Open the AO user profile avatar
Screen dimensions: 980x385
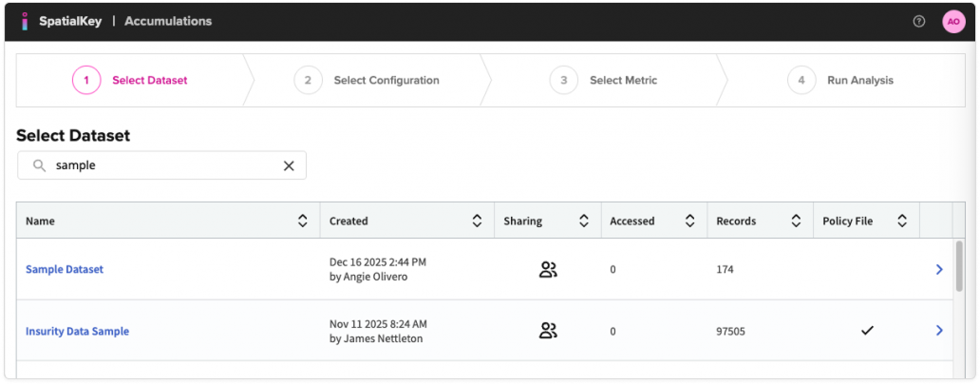952,21
